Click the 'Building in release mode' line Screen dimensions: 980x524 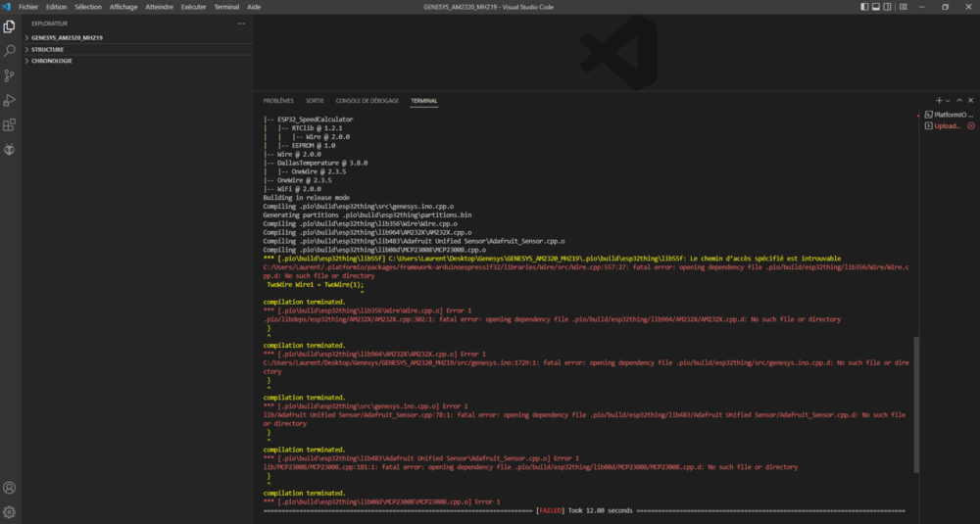[x=306, y=198]
